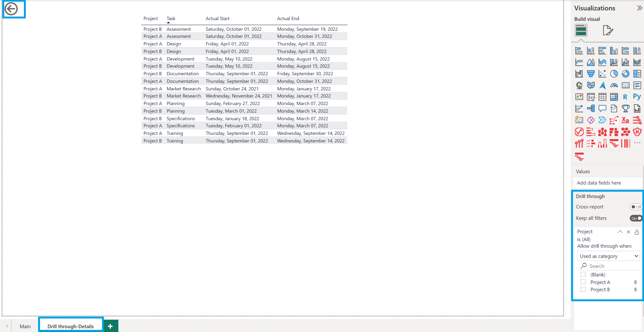Select the funnel chart icon
This screenshot has width=644, height=332.
click(591, 74)
